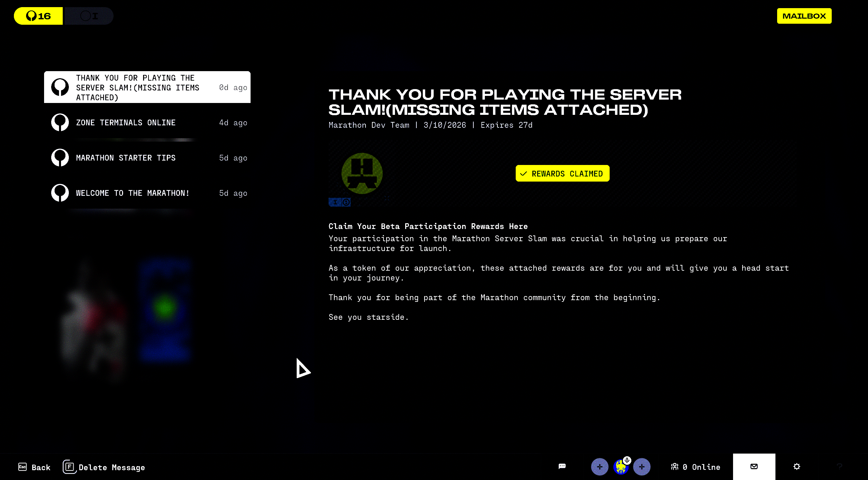Toggle the microphone badge on avatar

627,460
